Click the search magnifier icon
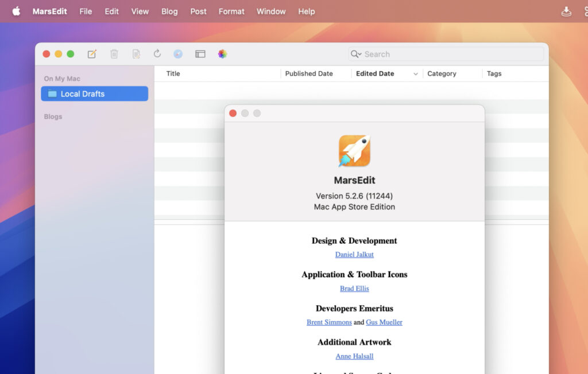 pyautogui.click(x=355, y=53)
